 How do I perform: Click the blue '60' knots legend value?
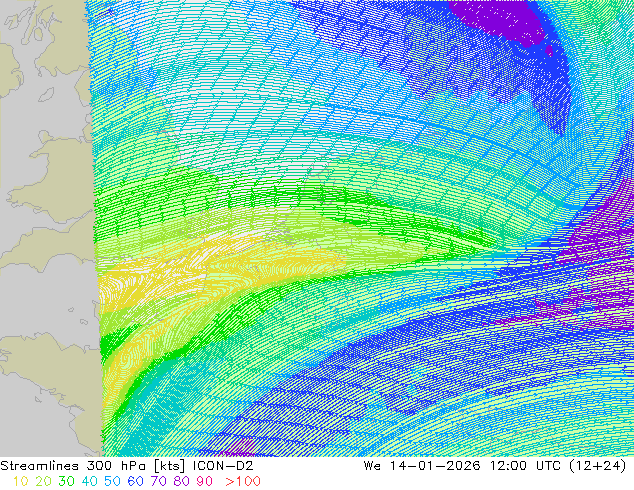point(135,481)
